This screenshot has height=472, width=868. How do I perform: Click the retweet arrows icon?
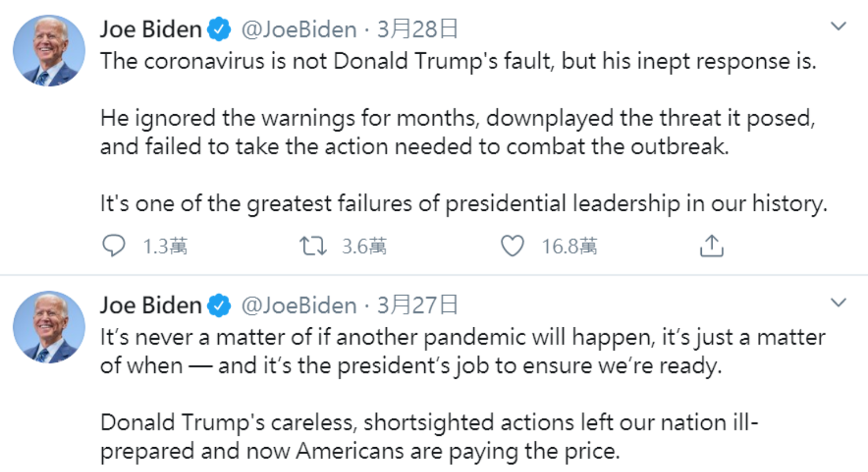(313, 246)
